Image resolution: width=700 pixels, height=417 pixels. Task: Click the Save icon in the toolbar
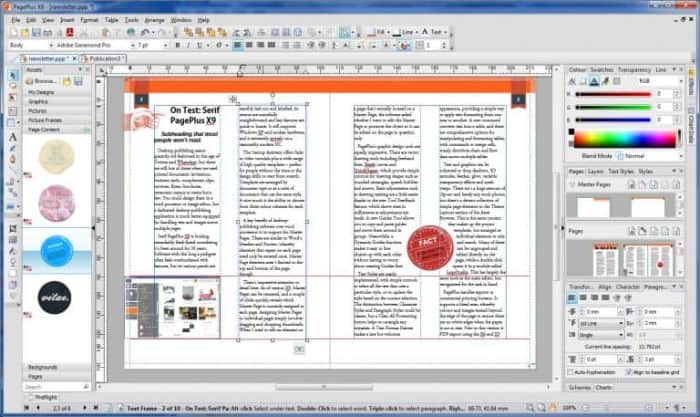(36, 32)
